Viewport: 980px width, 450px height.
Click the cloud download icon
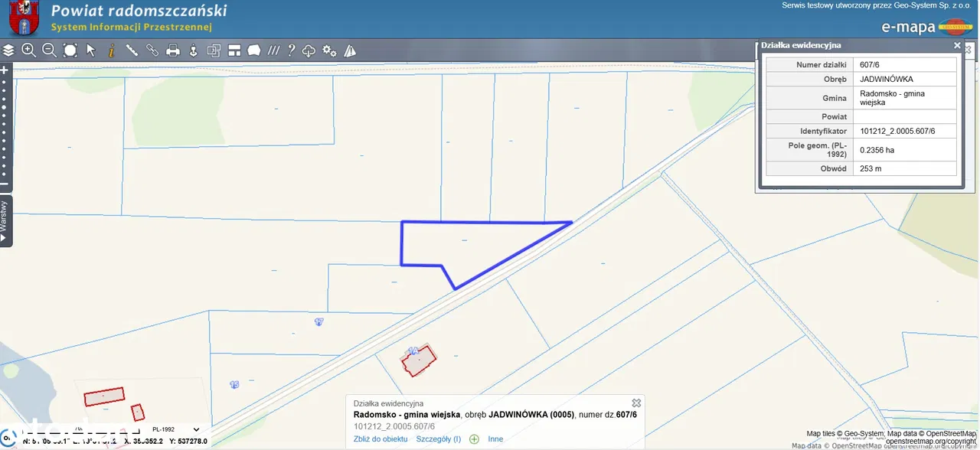[309, 51]
